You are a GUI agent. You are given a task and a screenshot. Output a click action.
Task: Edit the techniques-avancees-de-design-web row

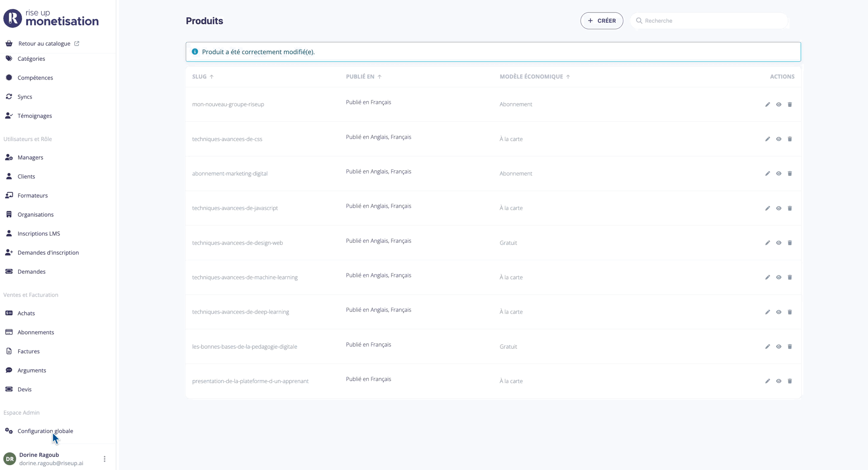[767, 243]
